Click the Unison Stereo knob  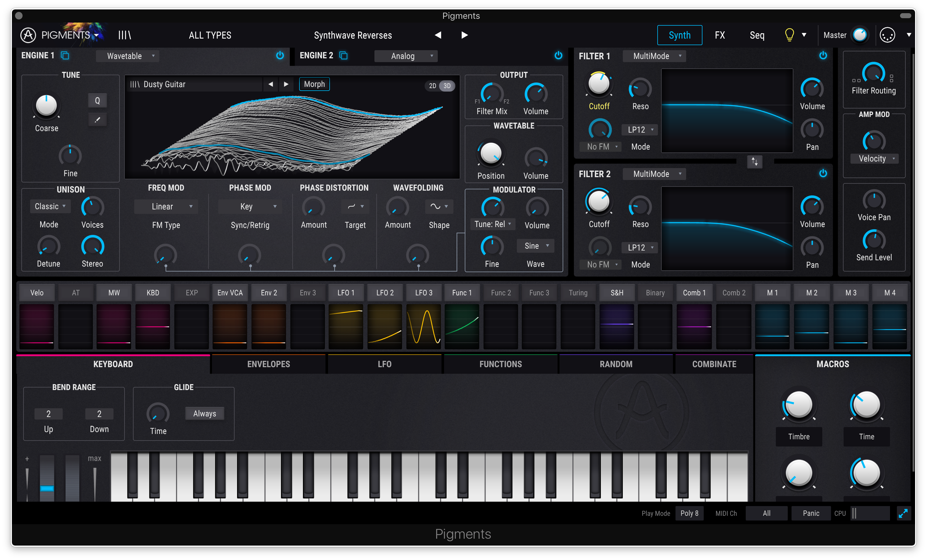pyautogui.click(x=93, y=247)
